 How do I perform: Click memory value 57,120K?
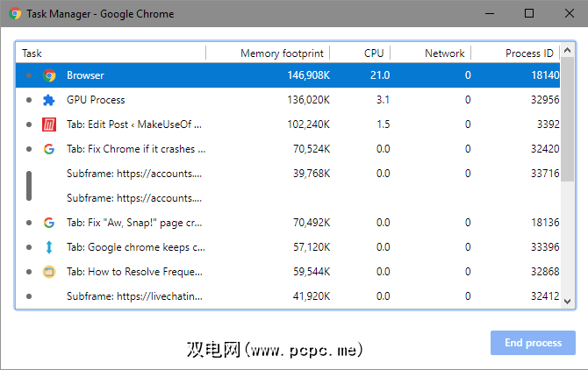(x=312, y=247)
